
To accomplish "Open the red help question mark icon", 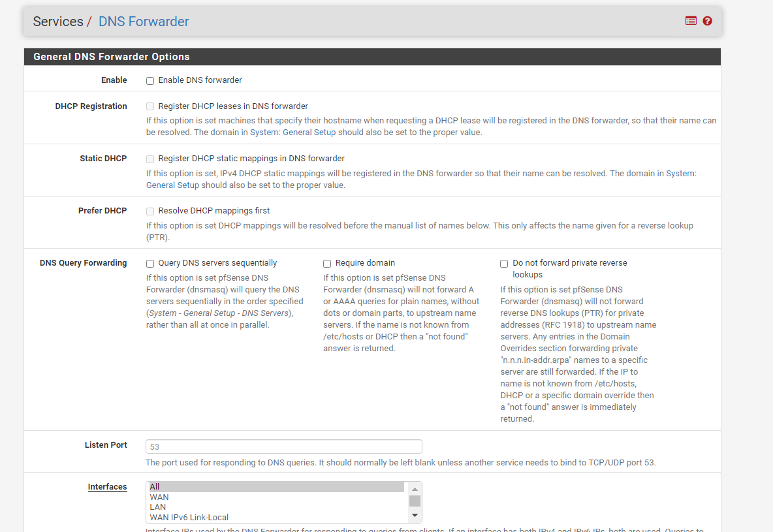I will pos(707,21).
